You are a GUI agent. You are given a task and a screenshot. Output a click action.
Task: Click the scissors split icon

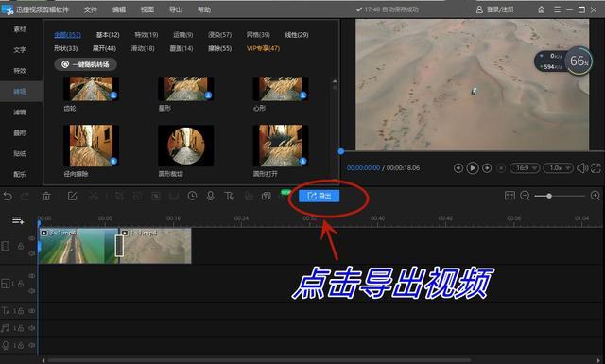(93, 196)
